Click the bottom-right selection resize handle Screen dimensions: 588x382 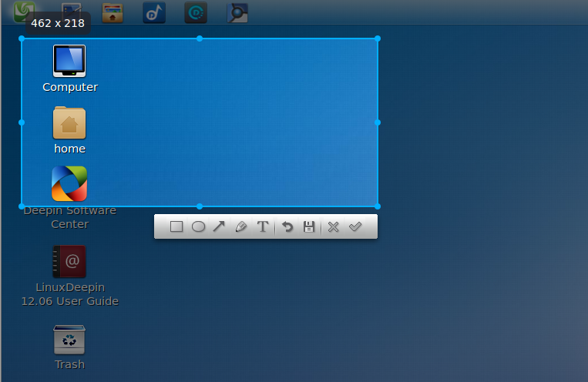378,206
